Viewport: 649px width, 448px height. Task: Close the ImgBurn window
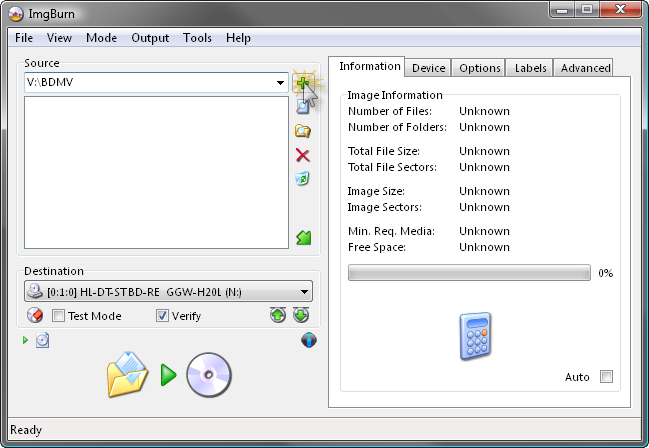620,9
